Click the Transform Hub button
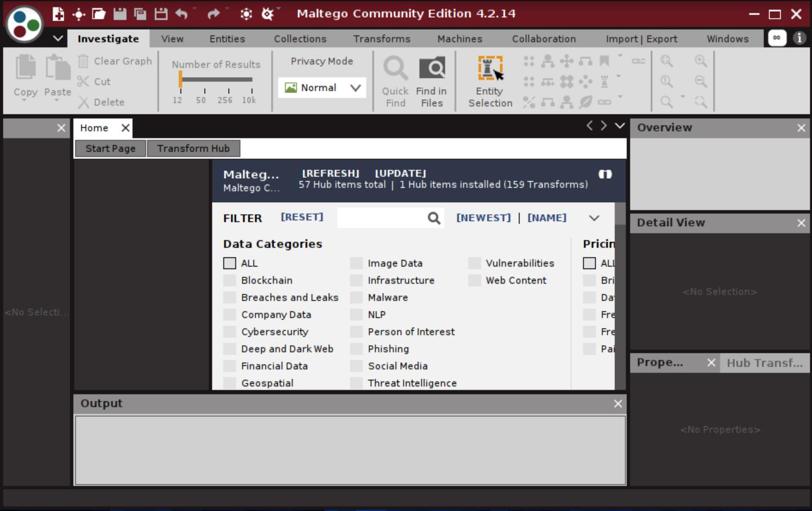The height and width of the screenshot is (511, 812). coord(194,148)
